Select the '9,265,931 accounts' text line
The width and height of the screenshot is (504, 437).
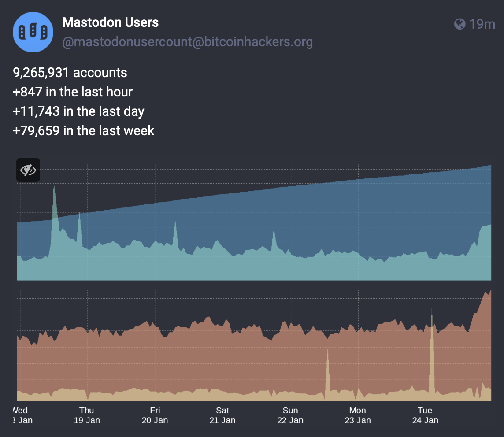pos(70,73)
